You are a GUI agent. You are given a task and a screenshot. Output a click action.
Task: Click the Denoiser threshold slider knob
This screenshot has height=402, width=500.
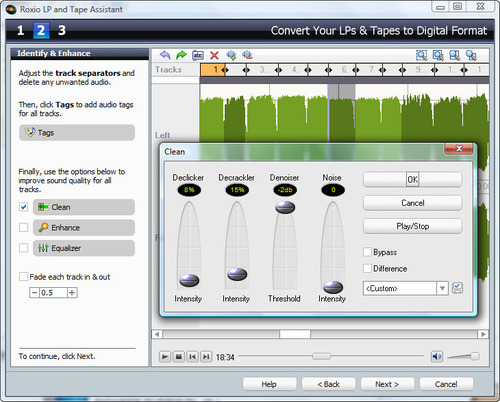[285, 207]
